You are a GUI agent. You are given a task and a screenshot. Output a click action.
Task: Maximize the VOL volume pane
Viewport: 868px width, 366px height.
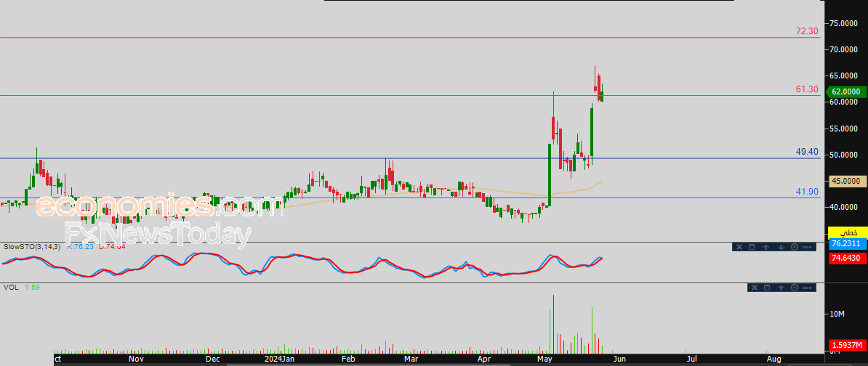[766, 288]
